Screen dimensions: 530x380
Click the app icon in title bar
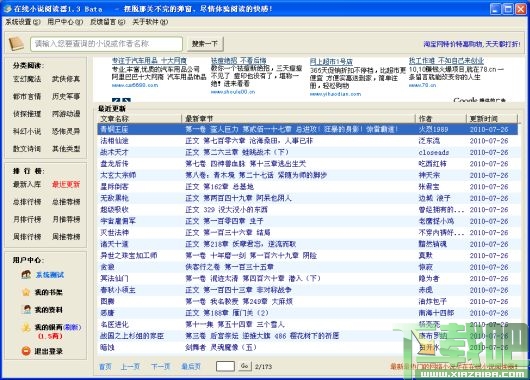point(7,9)
